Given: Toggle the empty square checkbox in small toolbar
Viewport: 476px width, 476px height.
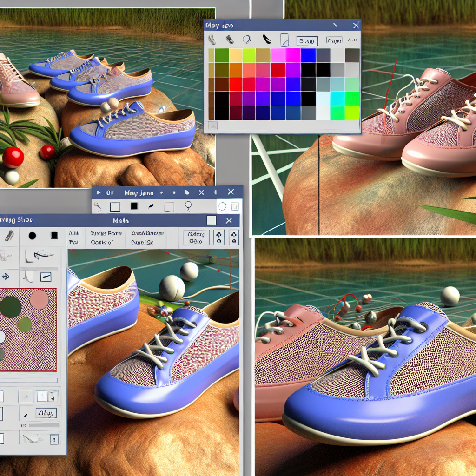Looking at the screenshot, I should [115, 207].
